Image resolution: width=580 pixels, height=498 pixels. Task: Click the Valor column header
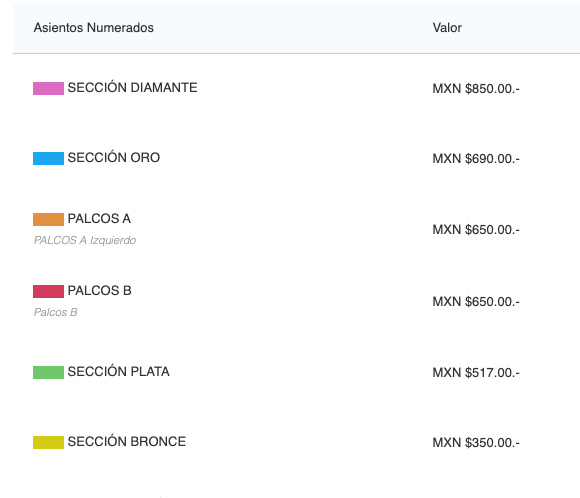[x=447, y=28]
